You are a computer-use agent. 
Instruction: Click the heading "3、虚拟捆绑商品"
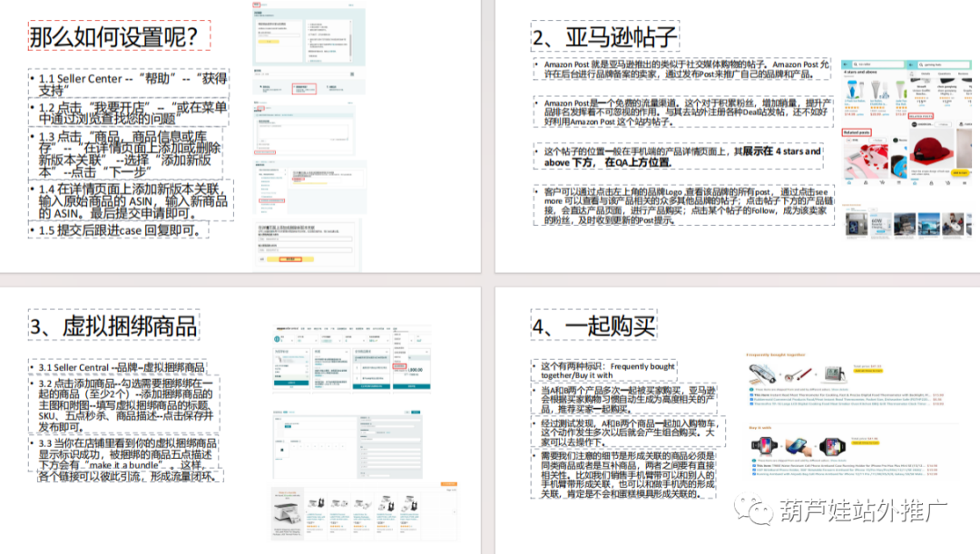tap(113, 326)
